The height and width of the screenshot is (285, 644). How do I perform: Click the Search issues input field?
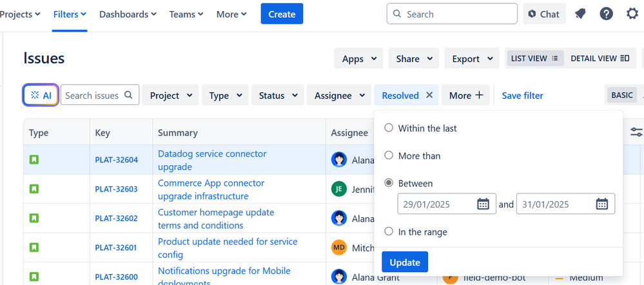[93, 95]
